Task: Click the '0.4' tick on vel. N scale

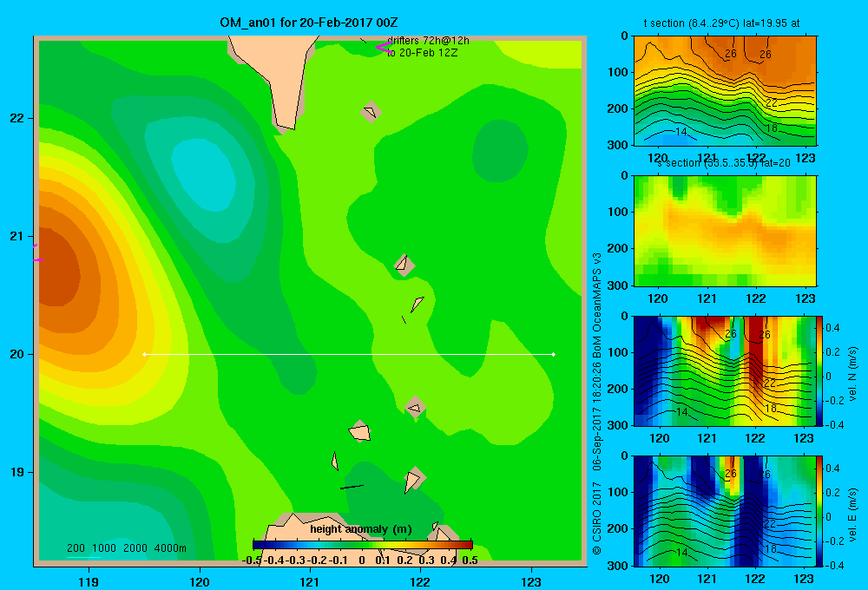Action: tap(832, 328)
